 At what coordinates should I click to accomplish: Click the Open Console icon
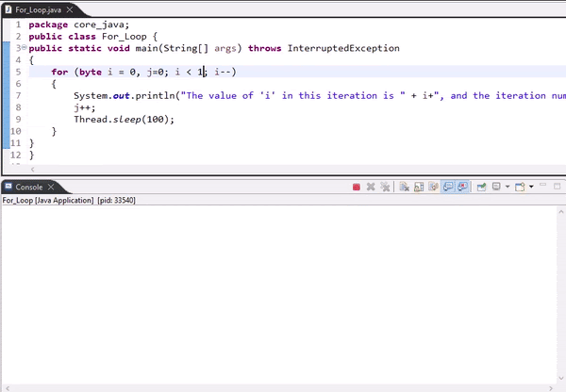(520, 187)
